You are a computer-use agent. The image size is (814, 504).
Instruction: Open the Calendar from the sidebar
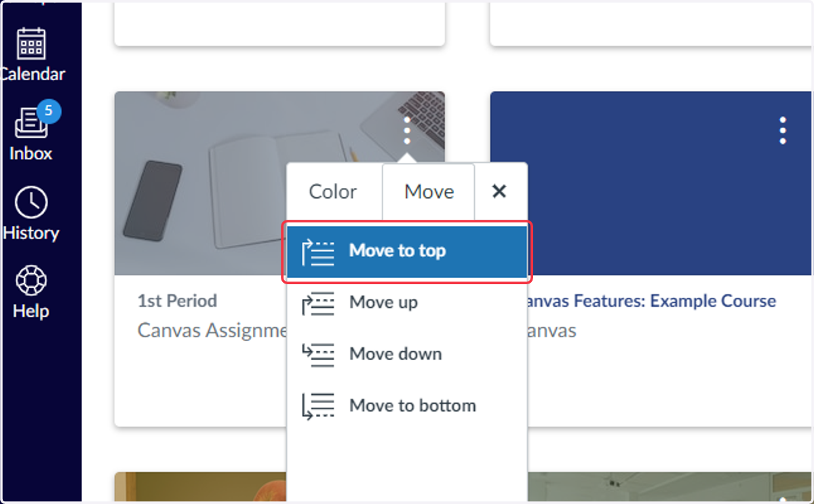32,55
